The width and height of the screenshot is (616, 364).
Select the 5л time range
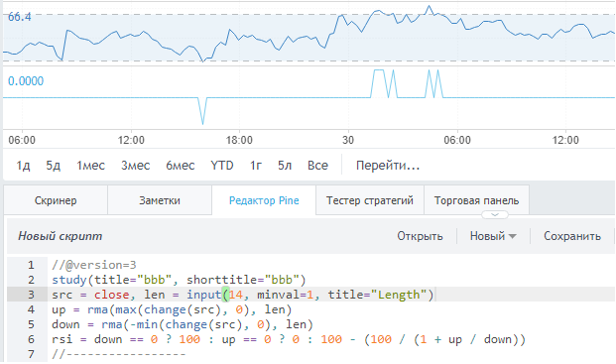point(285,166)
